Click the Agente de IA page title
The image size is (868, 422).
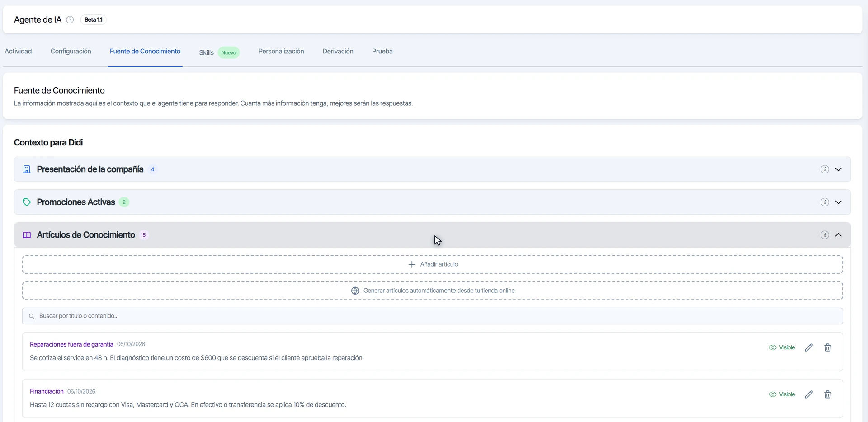pyautogui.click(x=38, y=20)
